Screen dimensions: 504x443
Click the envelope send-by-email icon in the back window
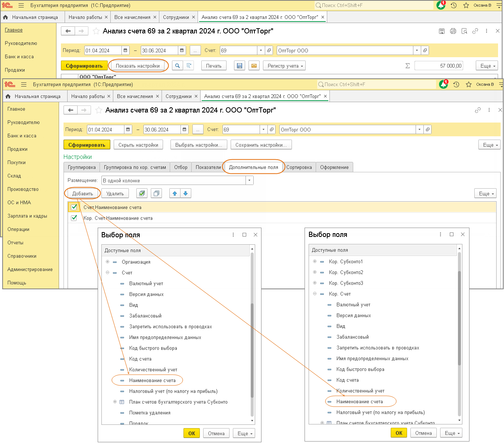coord(254,66)
